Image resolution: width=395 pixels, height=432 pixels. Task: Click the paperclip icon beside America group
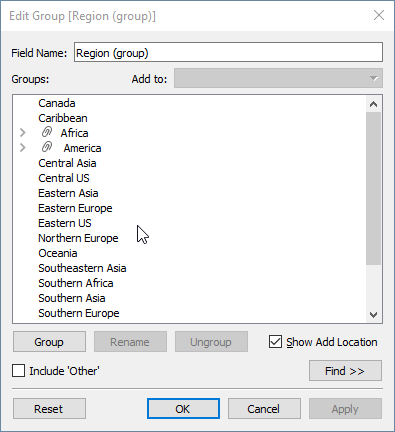click(47, 147)
